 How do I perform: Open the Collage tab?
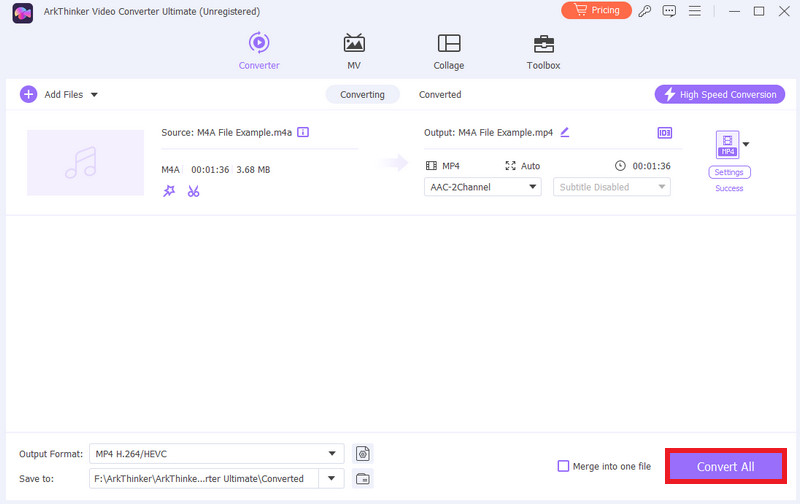click(448, 51)
